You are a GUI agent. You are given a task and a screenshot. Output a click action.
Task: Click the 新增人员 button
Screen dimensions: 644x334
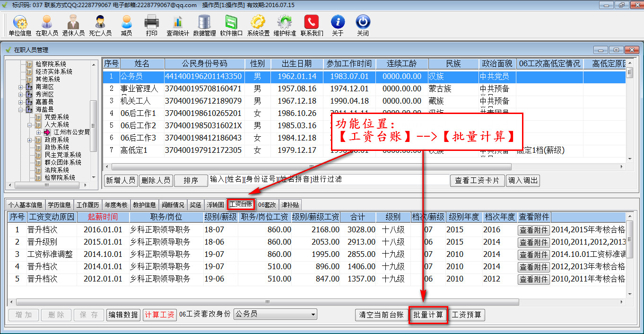tap(121, 180)
